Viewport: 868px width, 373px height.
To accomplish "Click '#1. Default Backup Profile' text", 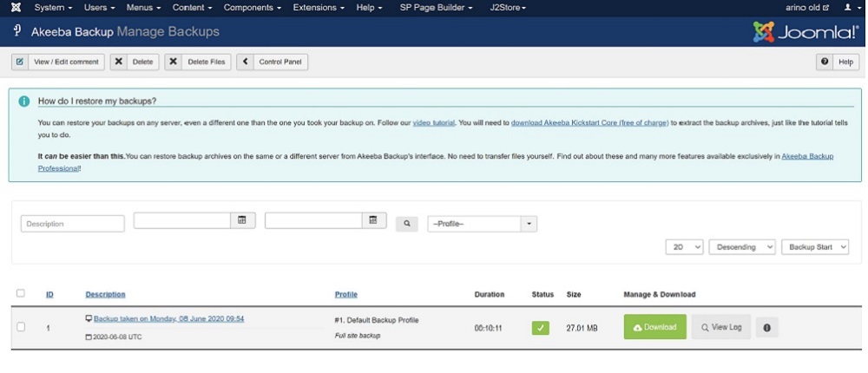I will coord(377,320).
